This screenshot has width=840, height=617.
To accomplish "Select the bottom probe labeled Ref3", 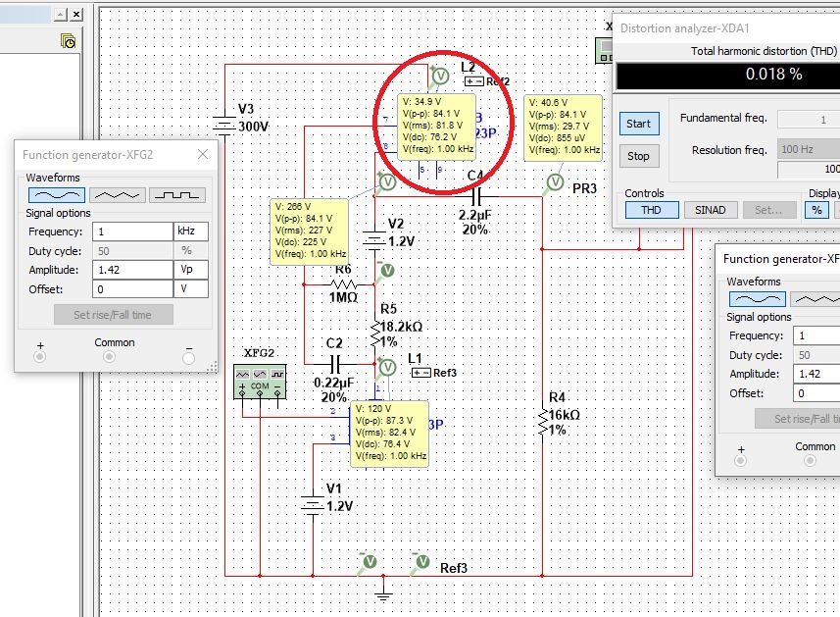I will coord(421,562).
